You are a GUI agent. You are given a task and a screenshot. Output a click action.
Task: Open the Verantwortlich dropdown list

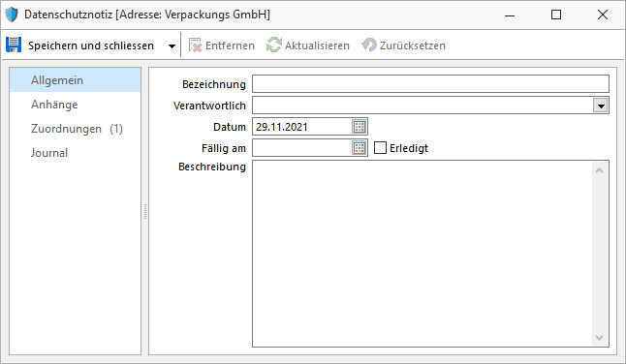601,106
